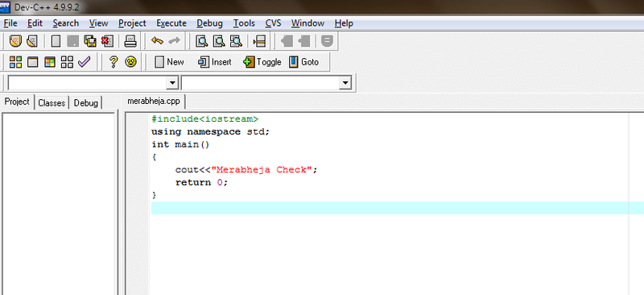The image size is (644, 295).
Task: Click the Compile & Run multicolor icon
Action: (x=50, y=62)
